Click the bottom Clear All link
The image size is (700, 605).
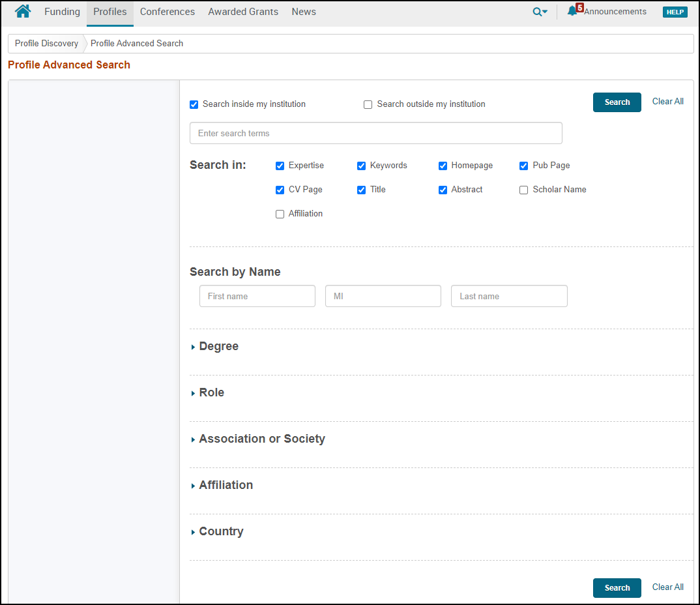(667, 587)
